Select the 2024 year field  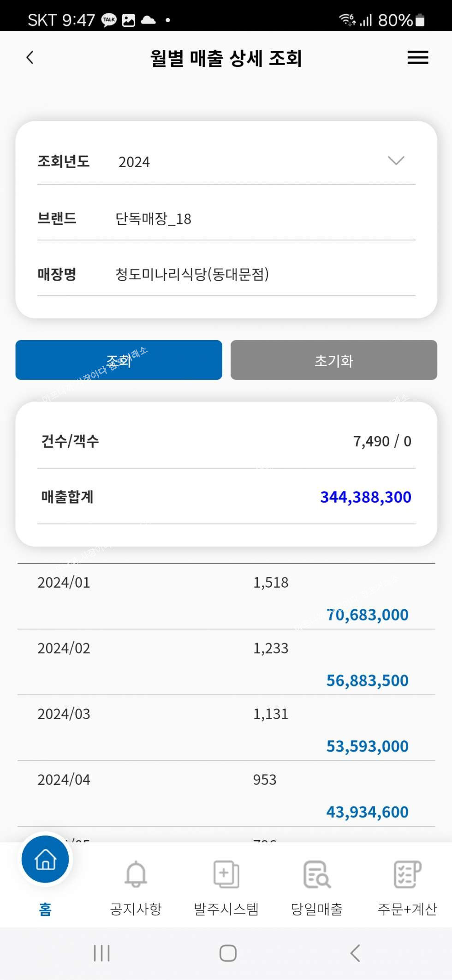(x=134, y=162)
